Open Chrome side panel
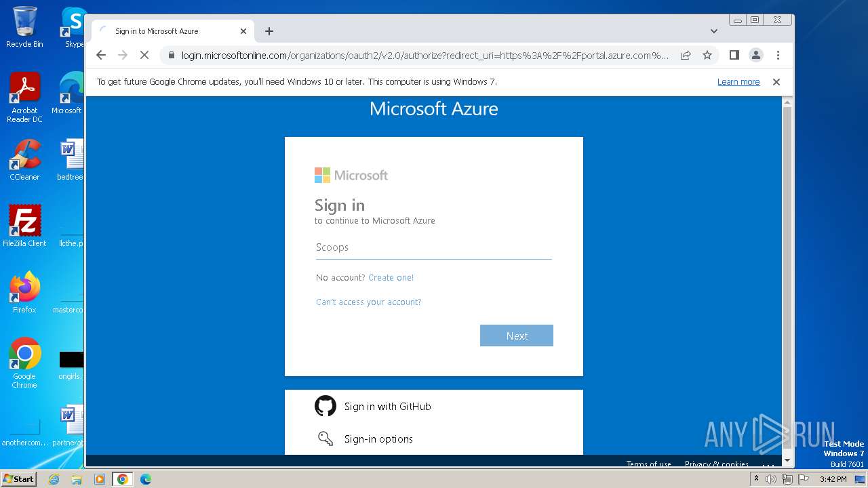Screen dimensions: 868x488 [734, 56]
